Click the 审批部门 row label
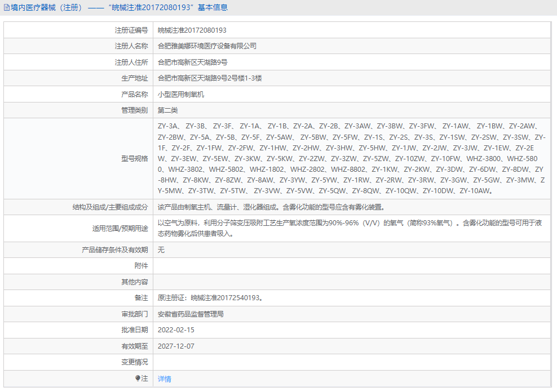 click(x=135, y=314)
